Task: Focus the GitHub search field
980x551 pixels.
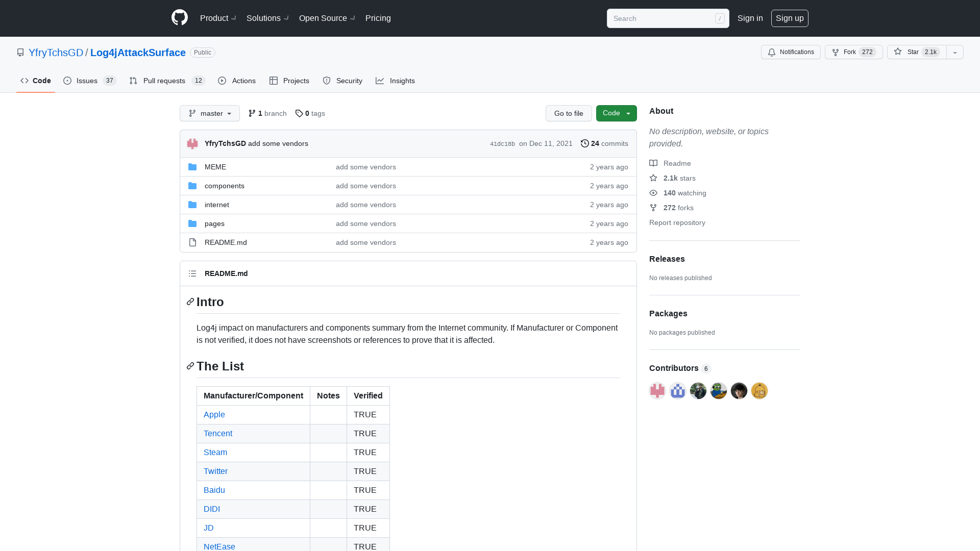Action: pyautogui.click(x=668, y=18)
